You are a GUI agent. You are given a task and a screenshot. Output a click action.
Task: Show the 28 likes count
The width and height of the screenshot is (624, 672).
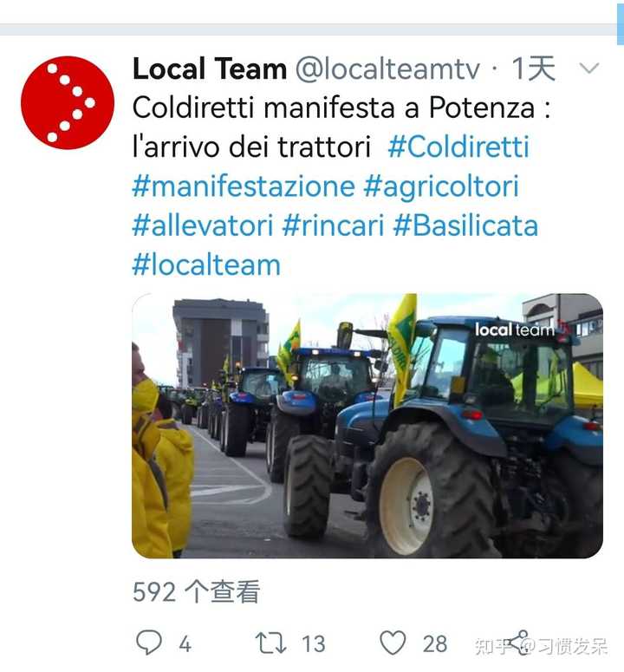(435, 643)
